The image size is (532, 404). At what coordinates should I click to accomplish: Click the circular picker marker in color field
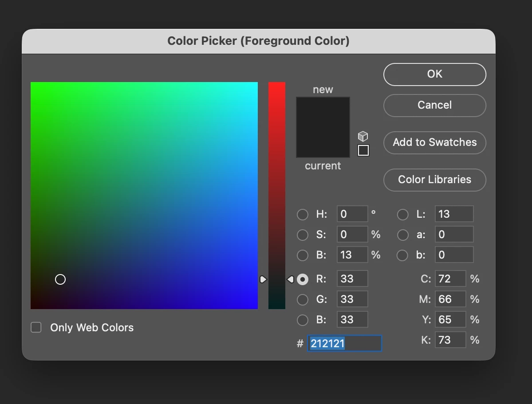[60, 279]
